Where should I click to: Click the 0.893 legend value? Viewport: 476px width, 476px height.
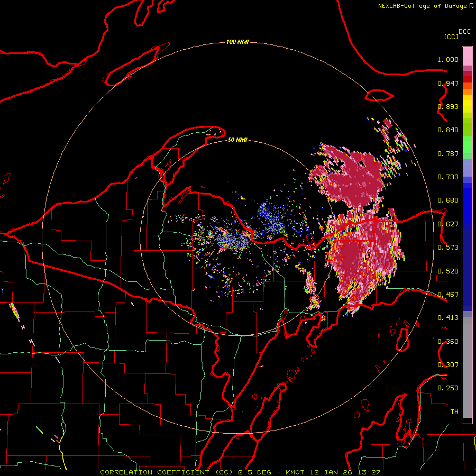pyautogui.click(x=448, y=106)
